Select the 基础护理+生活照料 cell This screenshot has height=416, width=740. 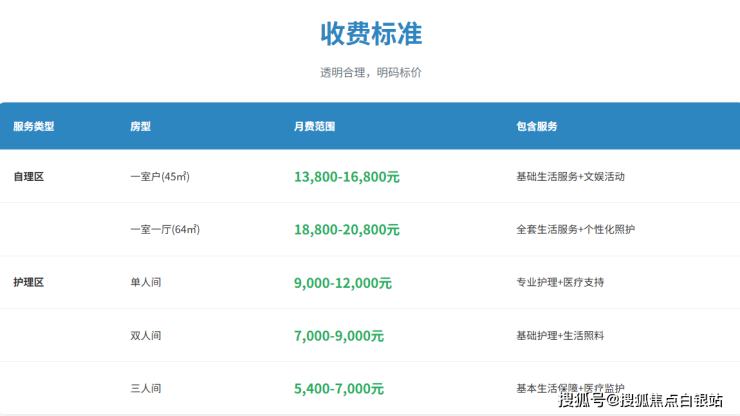coord(560,336)
